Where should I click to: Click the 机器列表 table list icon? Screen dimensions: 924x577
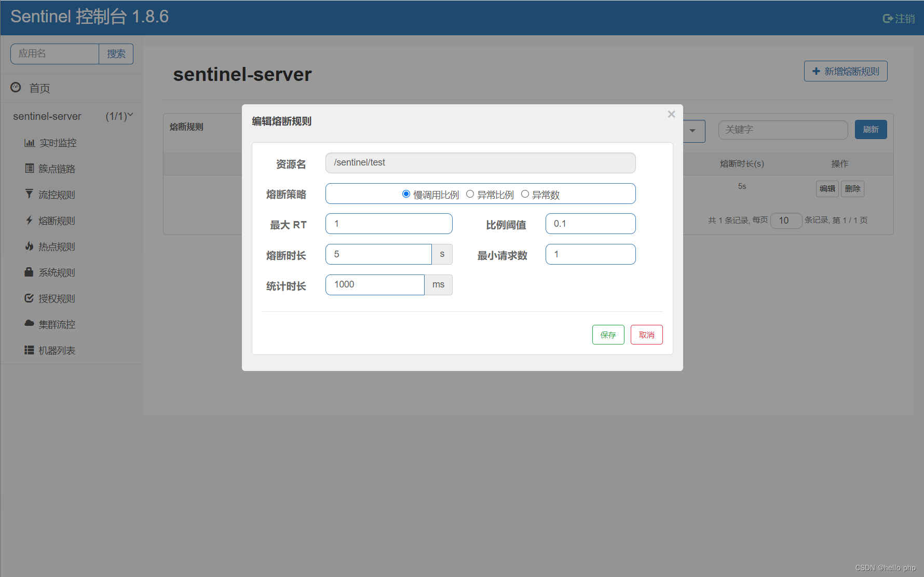[29, 350]
